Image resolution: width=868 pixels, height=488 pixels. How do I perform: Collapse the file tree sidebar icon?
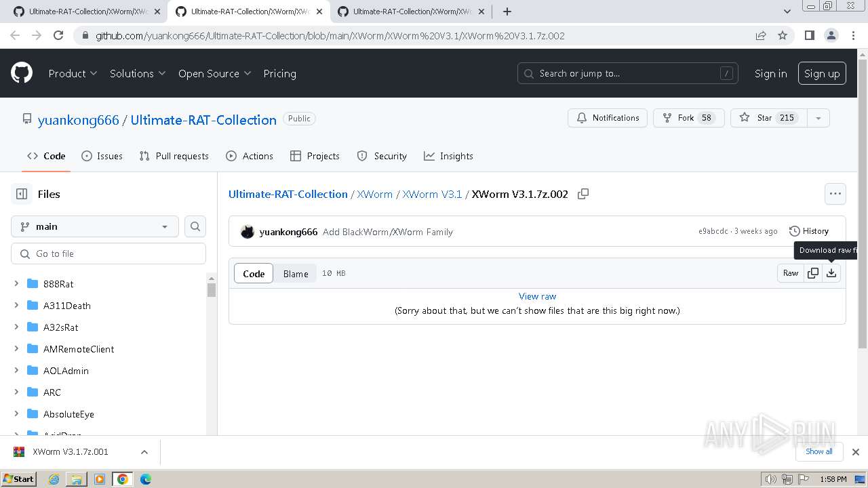[22, 194]
